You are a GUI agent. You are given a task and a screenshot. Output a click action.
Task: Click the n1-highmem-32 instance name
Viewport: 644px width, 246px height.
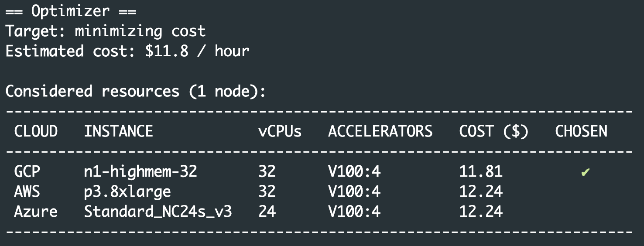click(140, 171)
